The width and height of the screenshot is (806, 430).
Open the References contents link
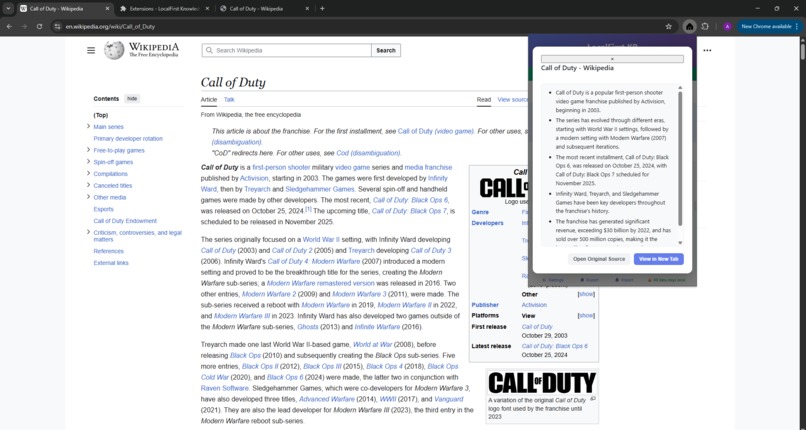click(108, 251)
